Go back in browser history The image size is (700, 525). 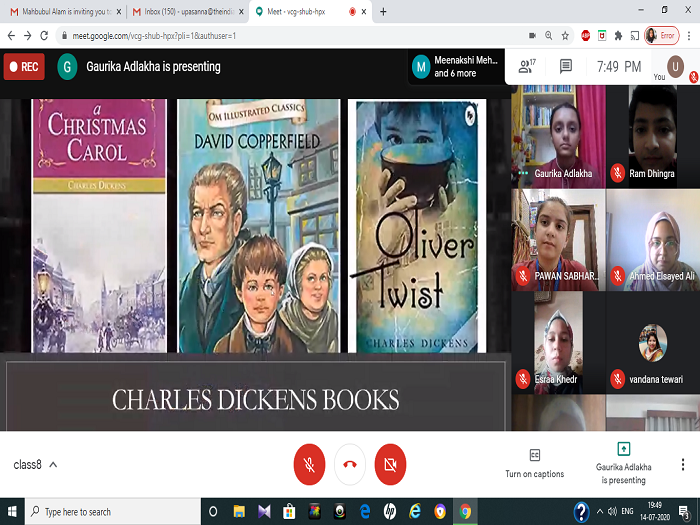coord(12,36)
